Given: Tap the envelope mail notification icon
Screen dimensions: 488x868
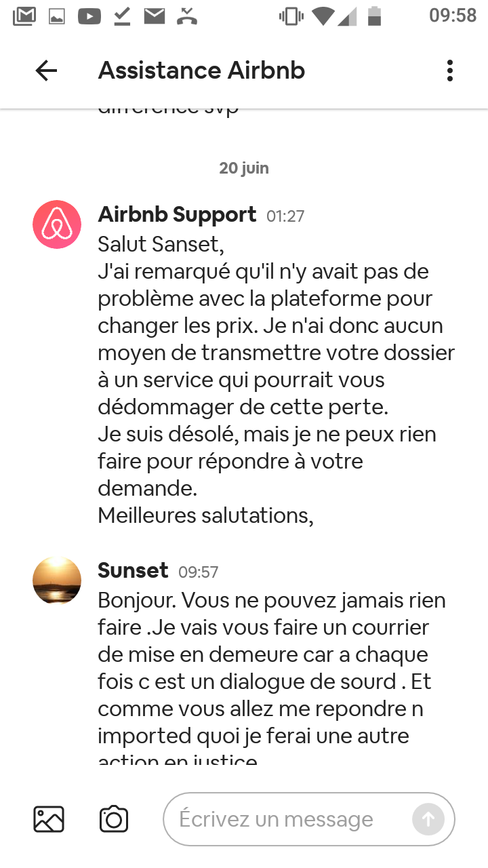Looking at the screenshot, I should (155, 16).
